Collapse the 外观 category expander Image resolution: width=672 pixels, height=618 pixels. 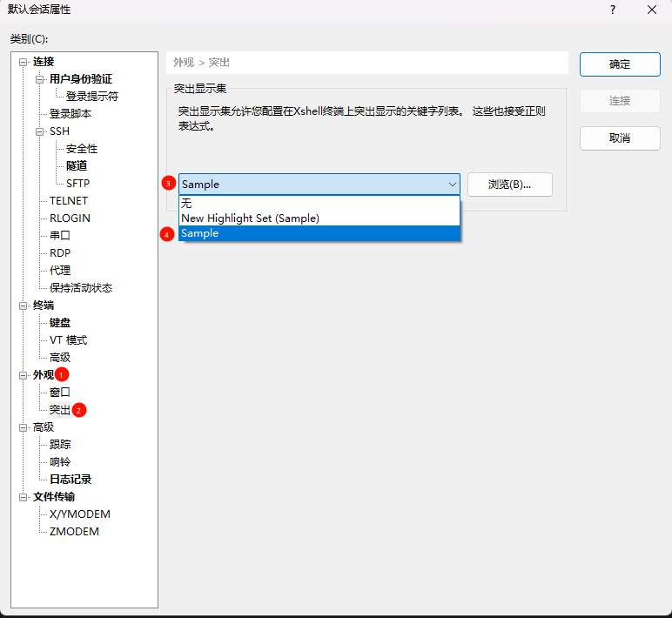[x=24, y=375]
